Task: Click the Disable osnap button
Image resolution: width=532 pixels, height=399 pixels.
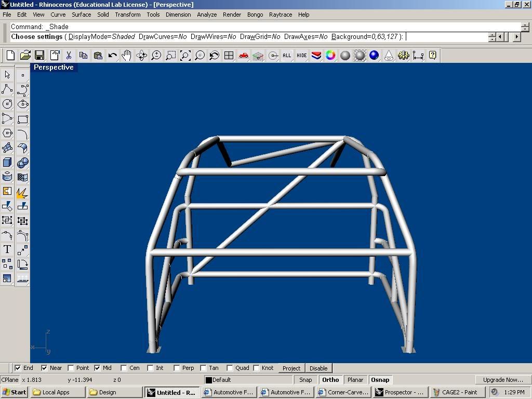Action: [318, 368]
